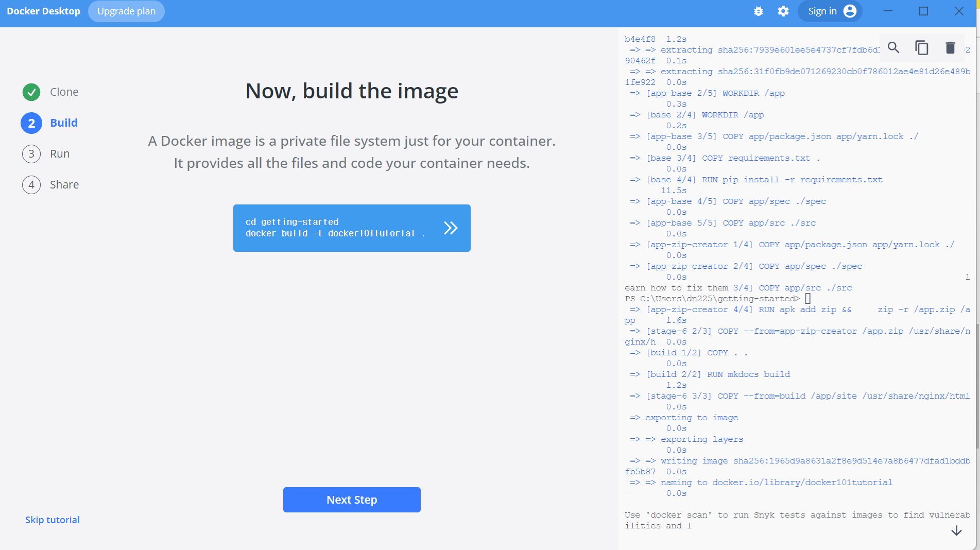980x550 pixels.
Task: Search the terminal output
Action: pyautogui.click(x=893, y=48)
